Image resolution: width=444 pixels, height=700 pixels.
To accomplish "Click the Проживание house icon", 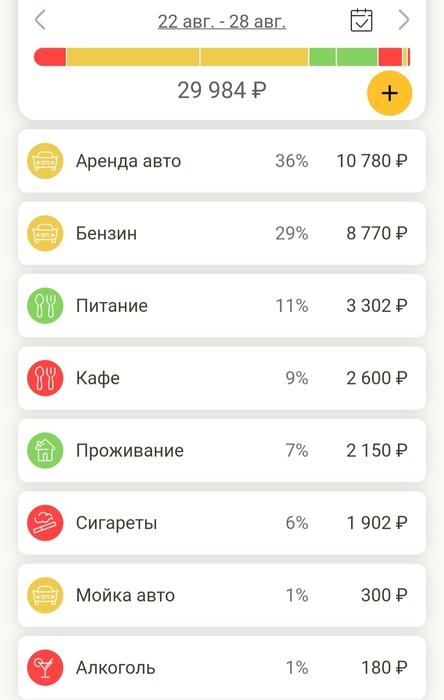I will pyautogui.click(x=45, y=450).
